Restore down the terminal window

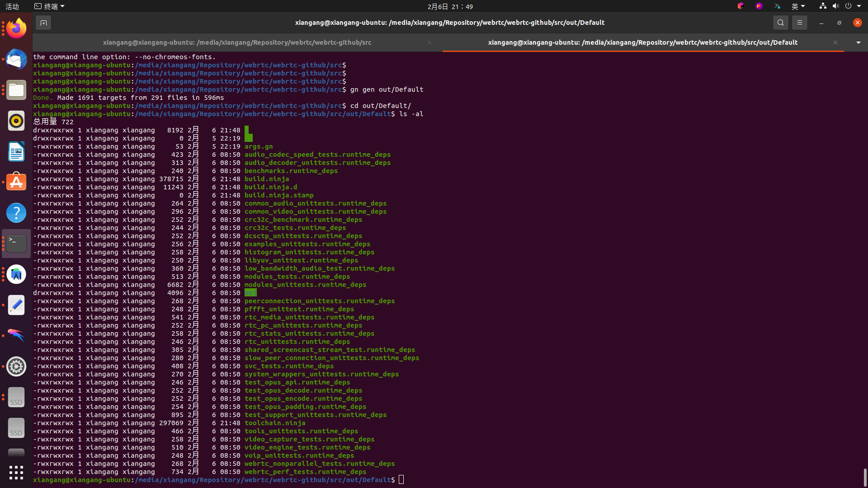pyautogui.click(x=839, y=23)
